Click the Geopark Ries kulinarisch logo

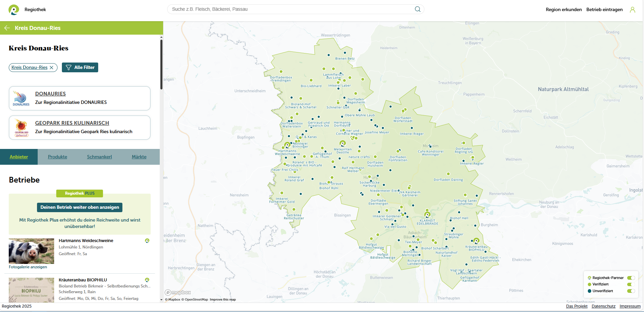[21, 128]
